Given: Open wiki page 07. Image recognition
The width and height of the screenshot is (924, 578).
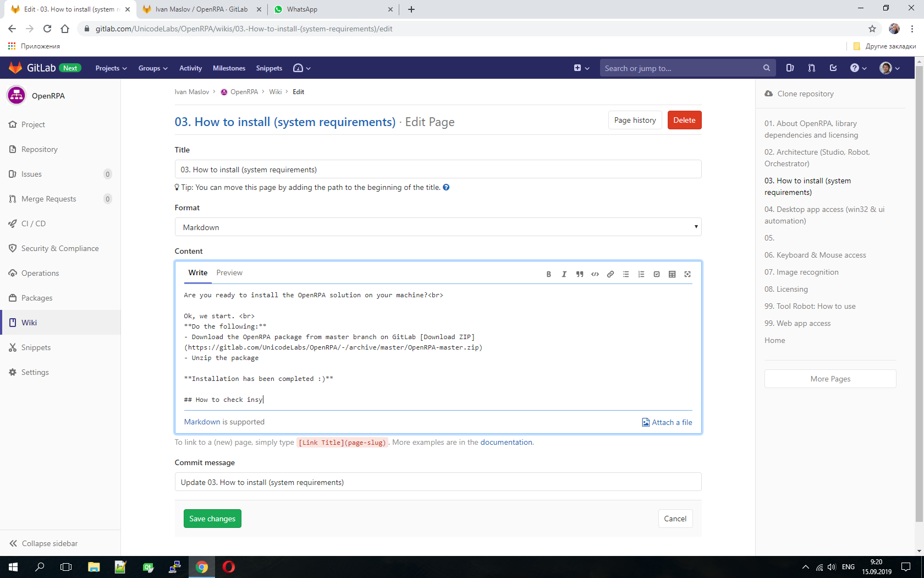Looking at the screenshot, I should [x=801, y=272].
